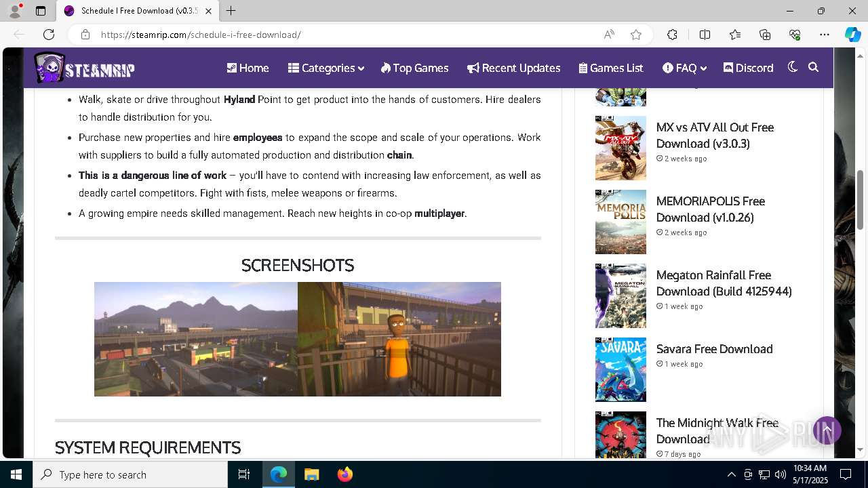Close the Schedule I tab
The height and width of the screenshot is (488, 868).
[x=209, y=11]
